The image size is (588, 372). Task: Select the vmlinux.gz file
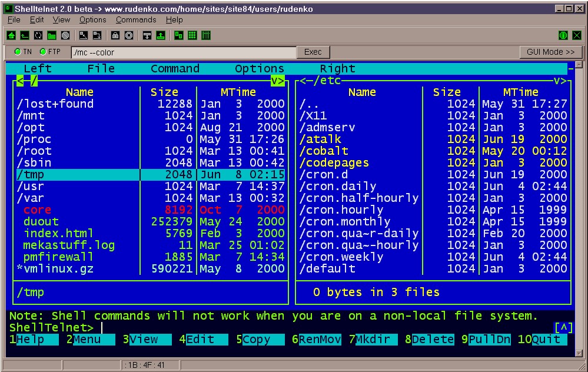(151, 269)
